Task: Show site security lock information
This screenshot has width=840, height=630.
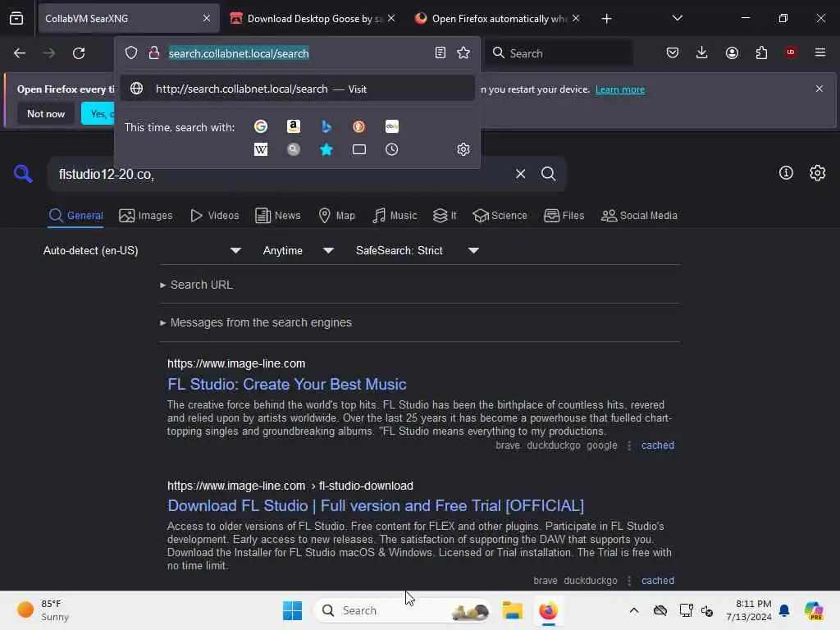Action: pyautogui.click(x=153, y=52)
